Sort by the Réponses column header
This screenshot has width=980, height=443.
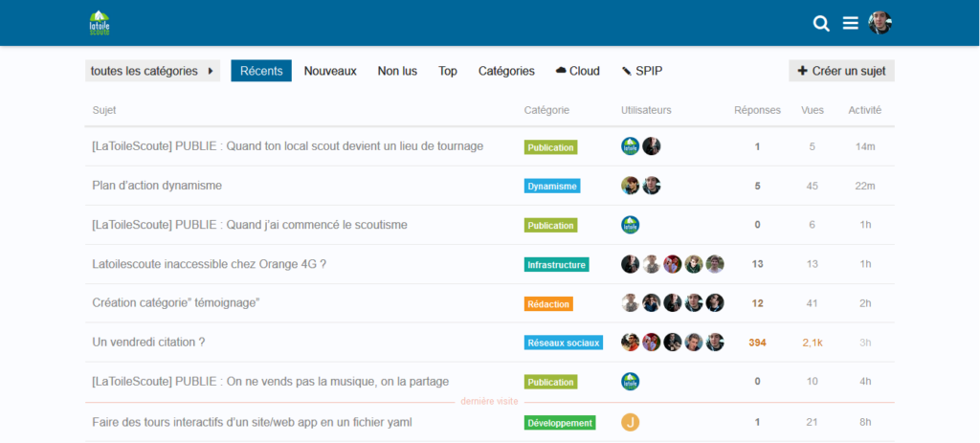point(757,110)
